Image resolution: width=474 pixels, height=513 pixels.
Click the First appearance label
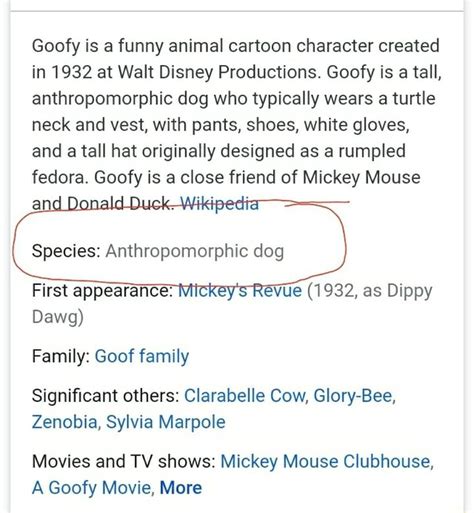point(102,290)
